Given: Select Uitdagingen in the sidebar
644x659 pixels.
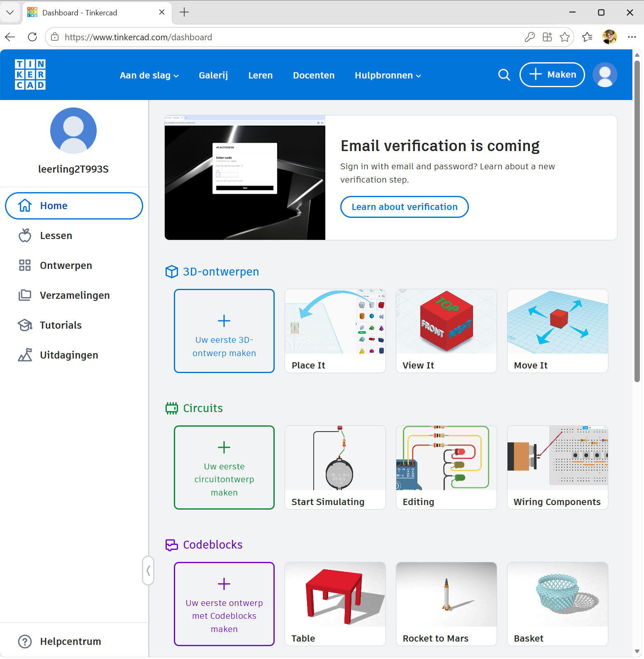Looking at the screenshot, I should [74, 355].
